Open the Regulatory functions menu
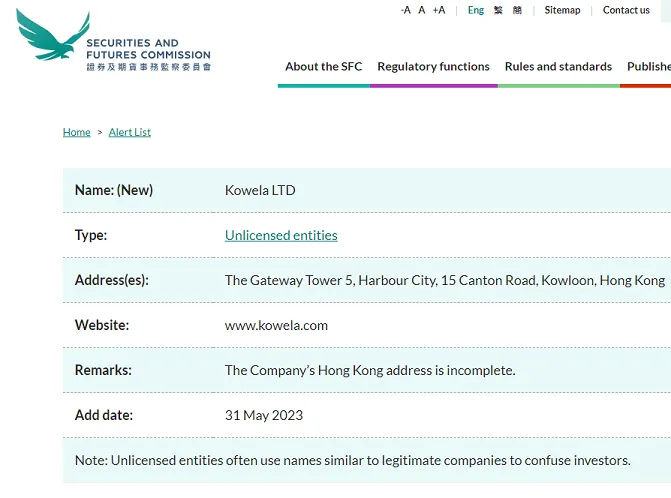This screenshot has height=498, width=671. [x=433, y=67]
